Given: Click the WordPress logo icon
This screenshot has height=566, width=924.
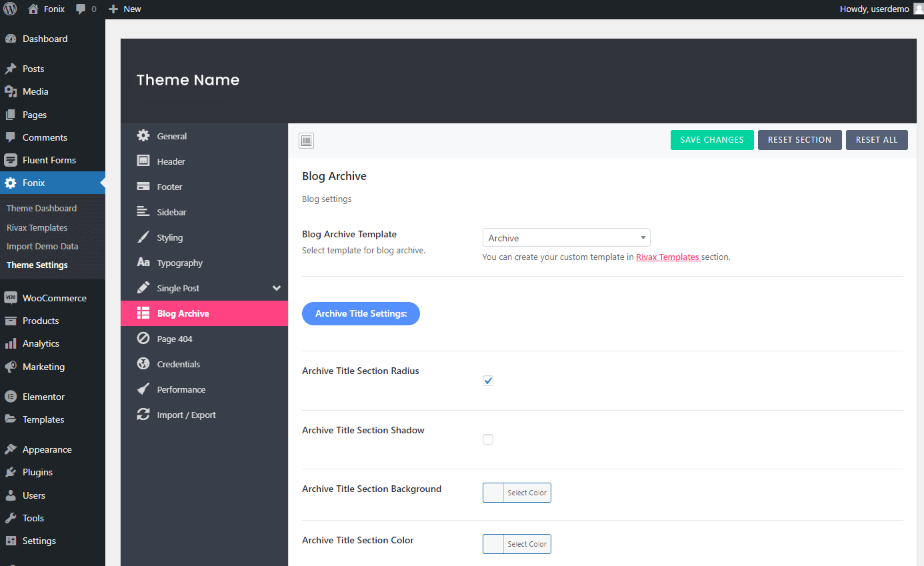Looking at the screenshot, I should (x=10, y=9).
